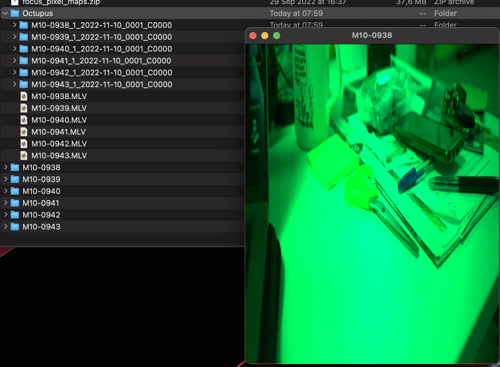Click folder icon of M10-0943_1_2022-11-10_0001_C0000

pyautogui.click(x=24, y=84)
